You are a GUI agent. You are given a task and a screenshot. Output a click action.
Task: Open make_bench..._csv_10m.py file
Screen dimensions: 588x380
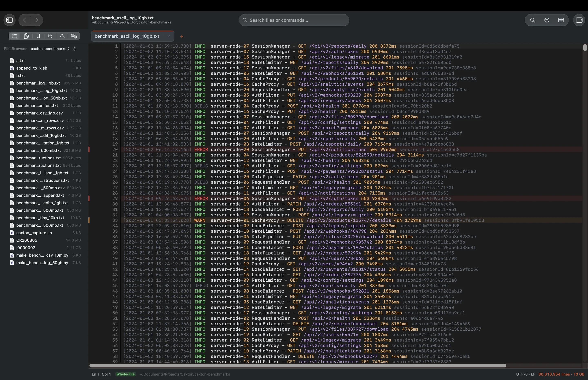pyautogui.click(x=45, y=255)
